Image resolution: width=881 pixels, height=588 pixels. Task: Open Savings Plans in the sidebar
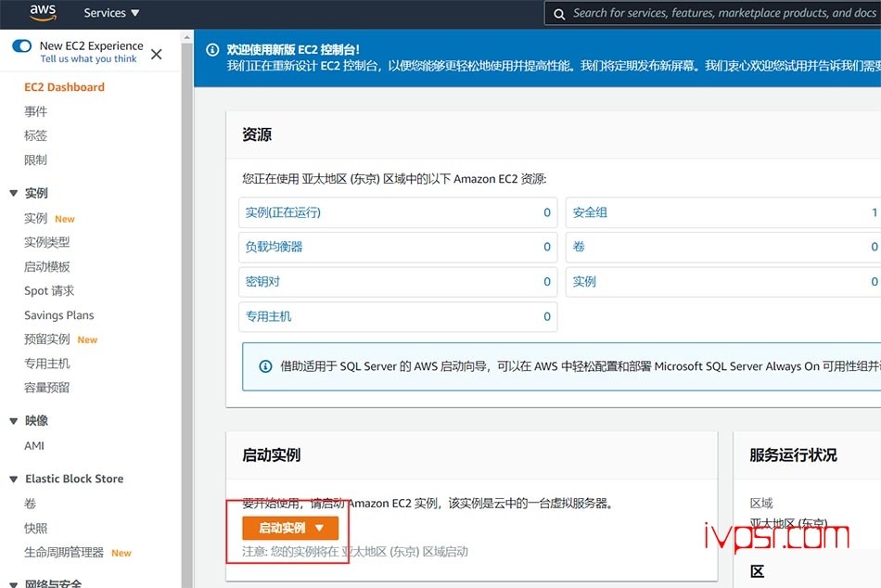tap(59, 314)
